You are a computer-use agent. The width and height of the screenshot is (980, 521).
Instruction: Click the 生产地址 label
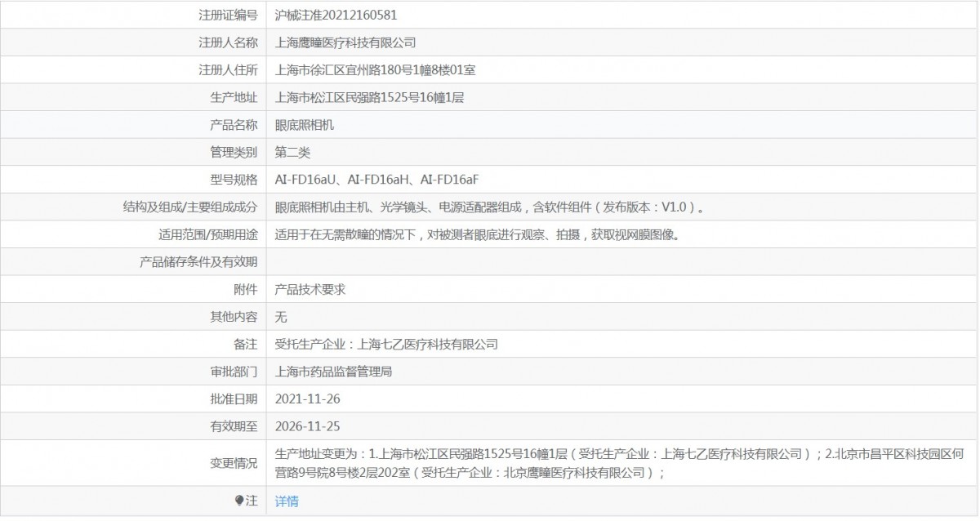tap(234, 97)
